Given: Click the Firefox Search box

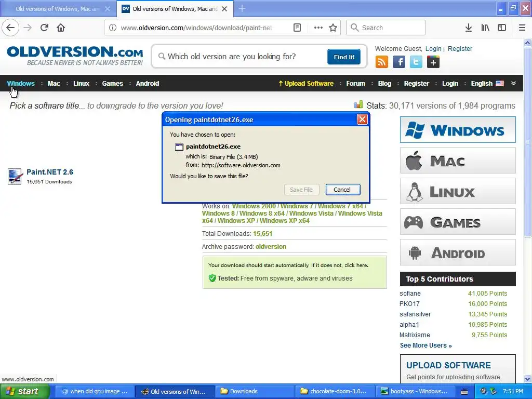Looking at the screenshot, I should (x=386, y=28).
